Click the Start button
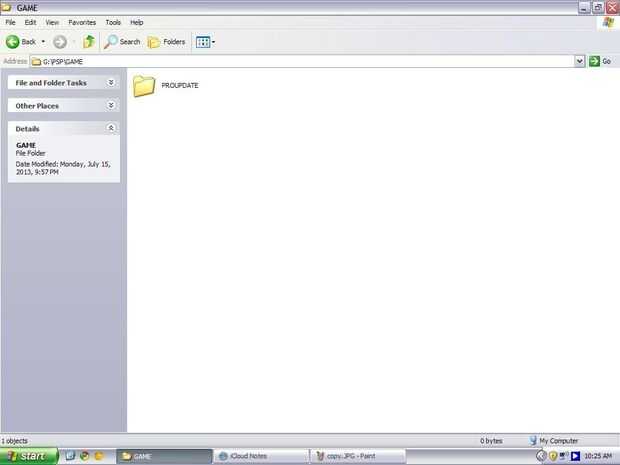Viewport: 620px width, 465px height. point(29,456)
